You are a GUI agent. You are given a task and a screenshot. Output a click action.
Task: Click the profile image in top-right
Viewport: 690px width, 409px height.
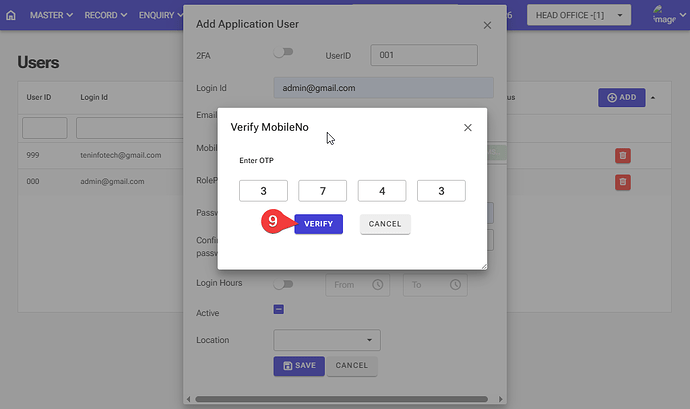[x=664, y=15]
